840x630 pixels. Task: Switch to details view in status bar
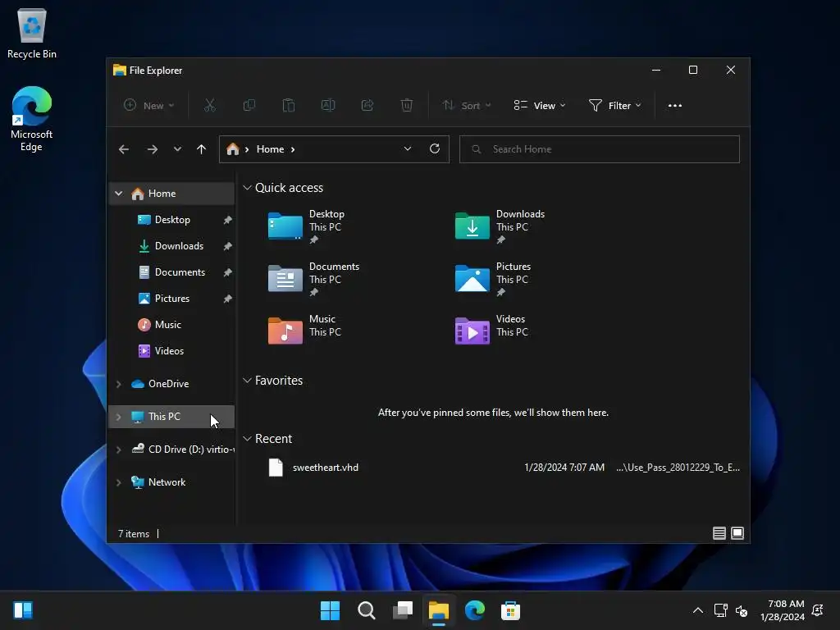pos(719,533)
